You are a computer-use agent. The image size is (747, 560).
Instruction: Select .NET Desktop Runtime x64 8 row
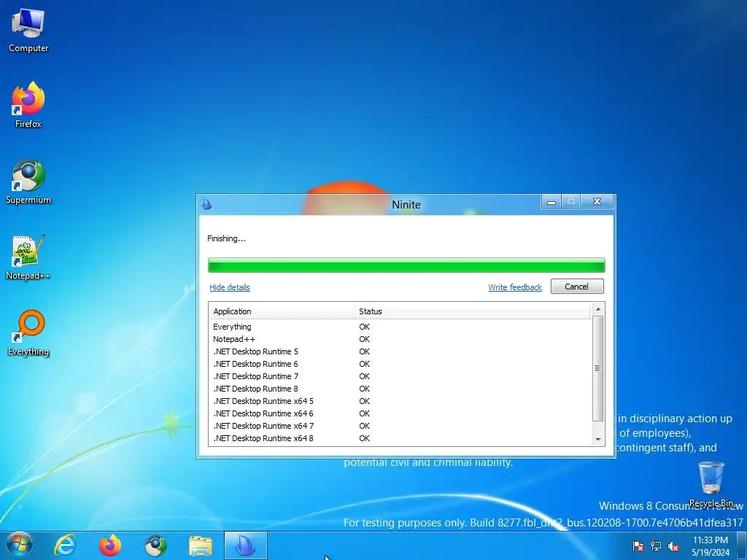tap(400, 438)
